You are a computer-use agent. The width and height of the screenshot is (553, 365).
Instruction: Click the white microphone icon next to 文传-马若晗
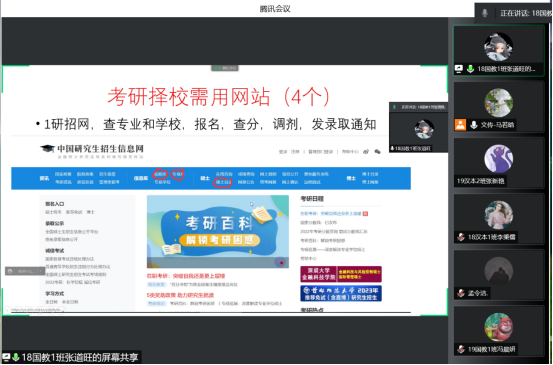(x=474, y=125)
